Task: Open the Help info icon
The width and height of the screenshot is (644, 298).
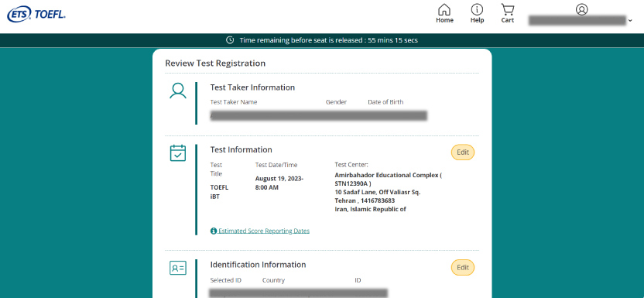Action: [477, 9]
